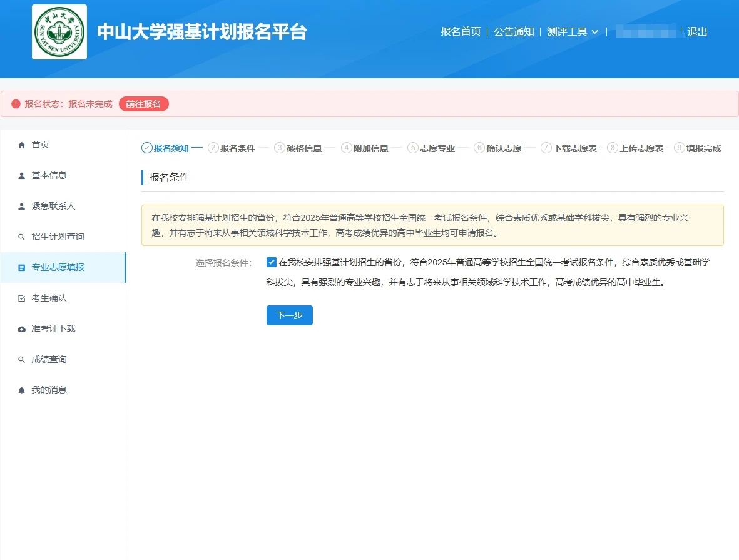Select 专业志愿填报 in sidebar
739x560 pixels.
(x=63, y=267)
